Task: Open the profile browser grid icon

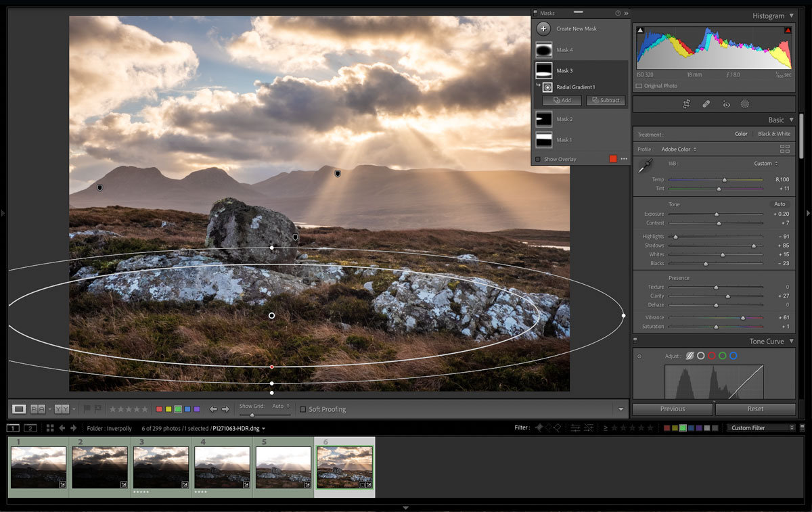Action: [785, 149]
